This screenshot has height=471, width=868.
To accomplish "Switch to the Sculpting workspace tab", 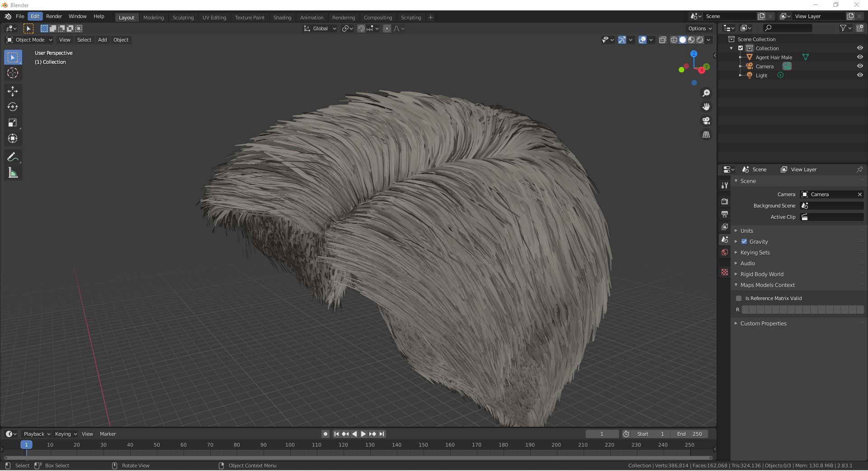I will click(183, 18).
